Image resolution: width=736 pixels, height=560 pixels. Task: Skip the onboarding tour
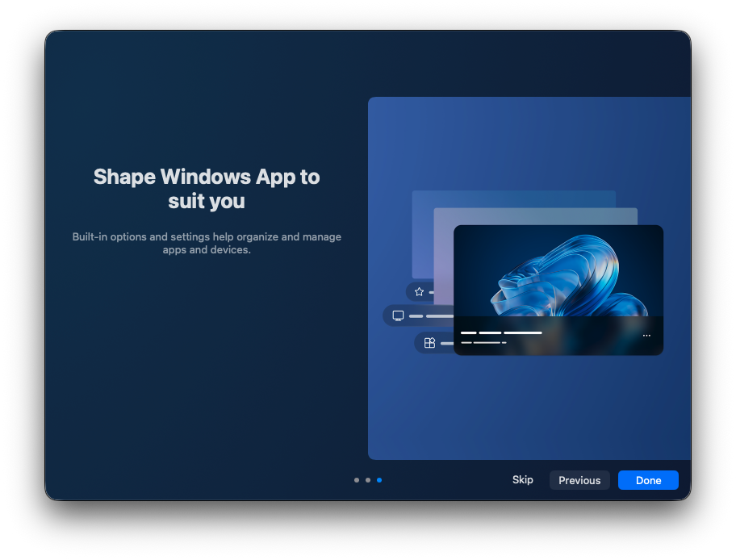522,480
